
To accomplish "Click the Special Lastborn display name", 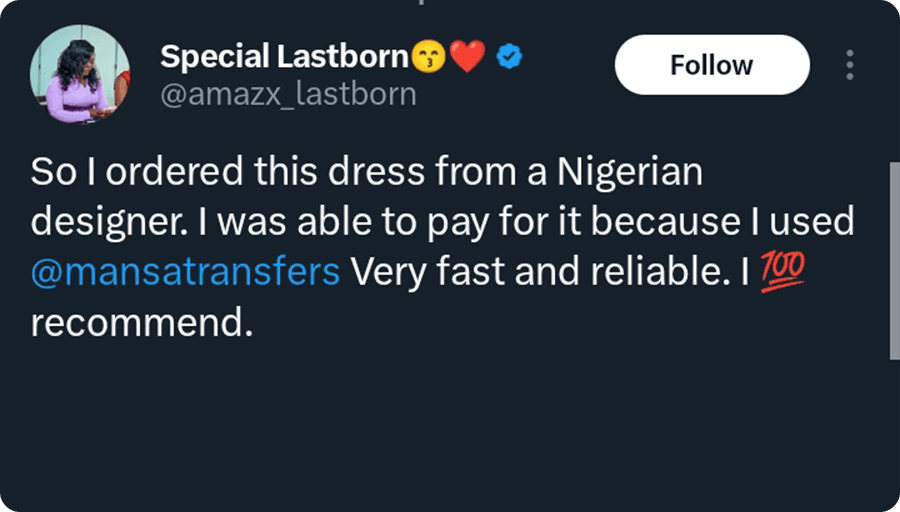I will (x=284, y=58).
